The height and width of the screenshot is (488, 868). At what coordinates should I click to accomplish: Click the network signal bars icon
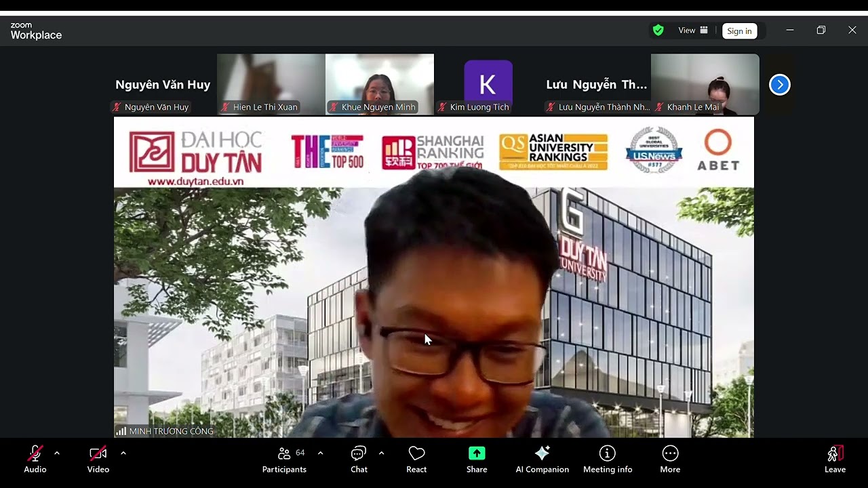(x=121, y=431)
